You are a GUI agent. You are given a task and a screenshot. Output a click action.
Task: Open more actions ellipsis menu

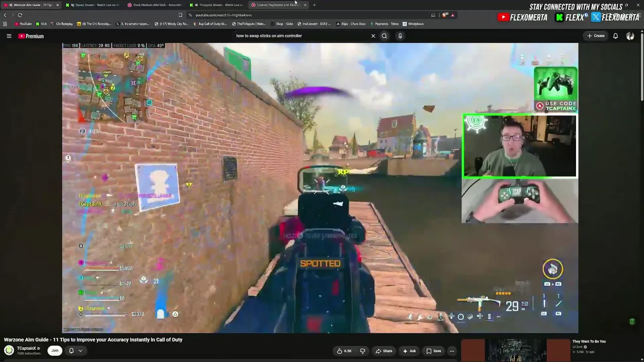pyautogui.click(x=452, y=351)
